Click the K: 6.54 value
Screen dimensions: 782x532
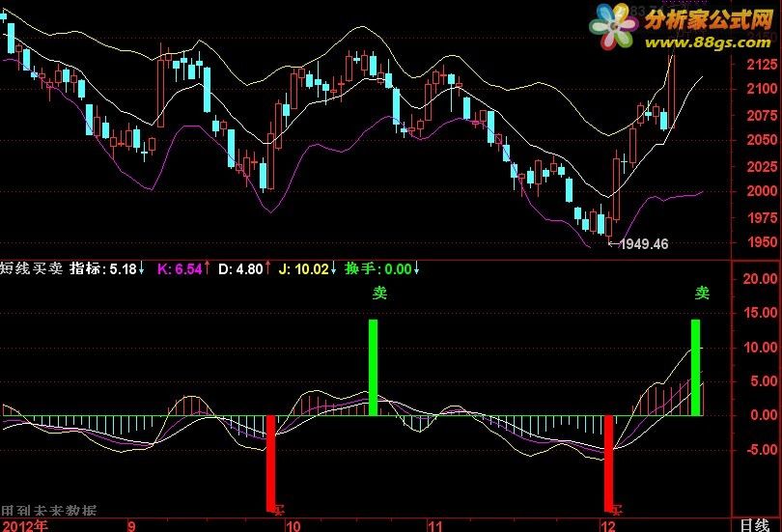[183, 269]
